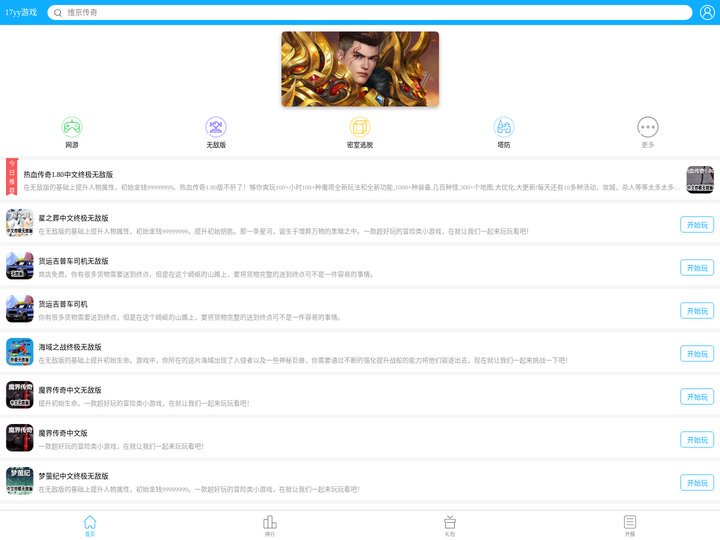Open the 无敌版 category icon

[216, 127]
